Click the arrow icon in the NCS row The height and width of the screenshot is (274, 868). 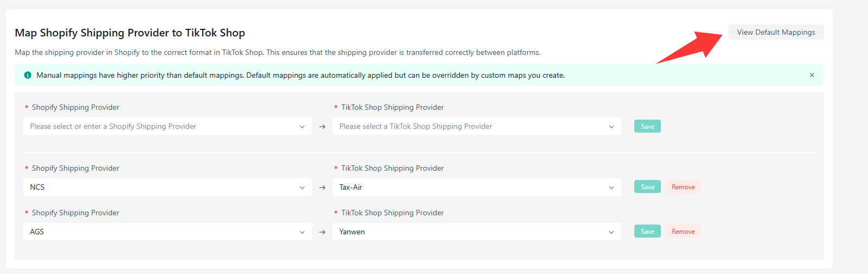click(x=322, y=188)
